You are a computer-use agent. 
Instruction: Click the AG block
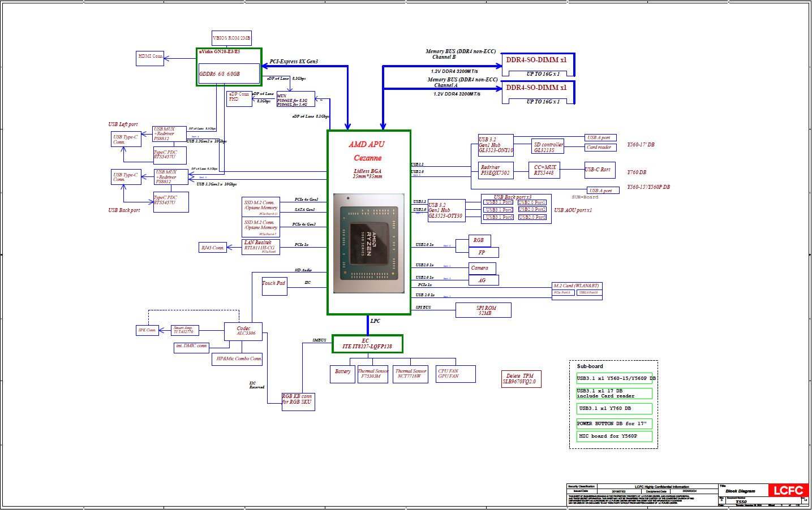coord(484,280)
